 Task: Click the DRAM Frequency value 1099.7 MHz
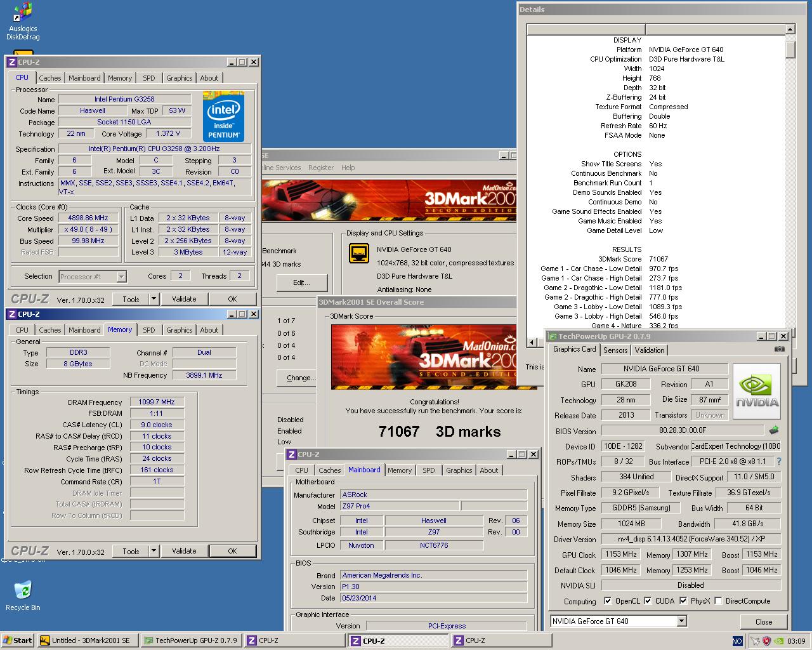click(x=157, y=402)
